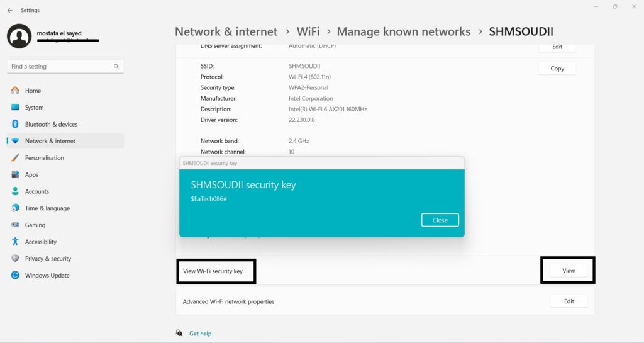Open Apps settings icon
Viewport: 644px width, 343px height.
15,175
